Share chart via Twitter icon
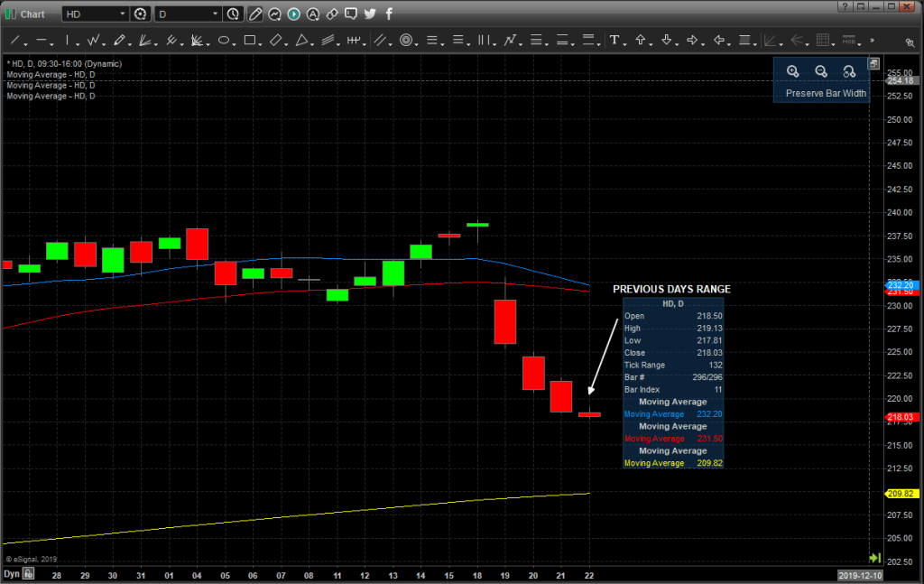Image resolution: width=924 pixels, height=584 pixels. click(370, 14)
